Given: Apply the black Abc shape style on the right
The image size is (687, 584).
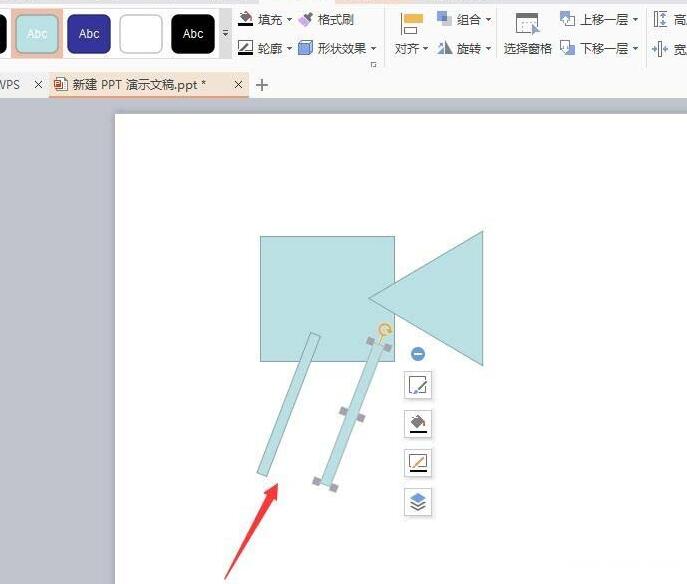Looking at the screenshot, I should click(x=193, y=34).
